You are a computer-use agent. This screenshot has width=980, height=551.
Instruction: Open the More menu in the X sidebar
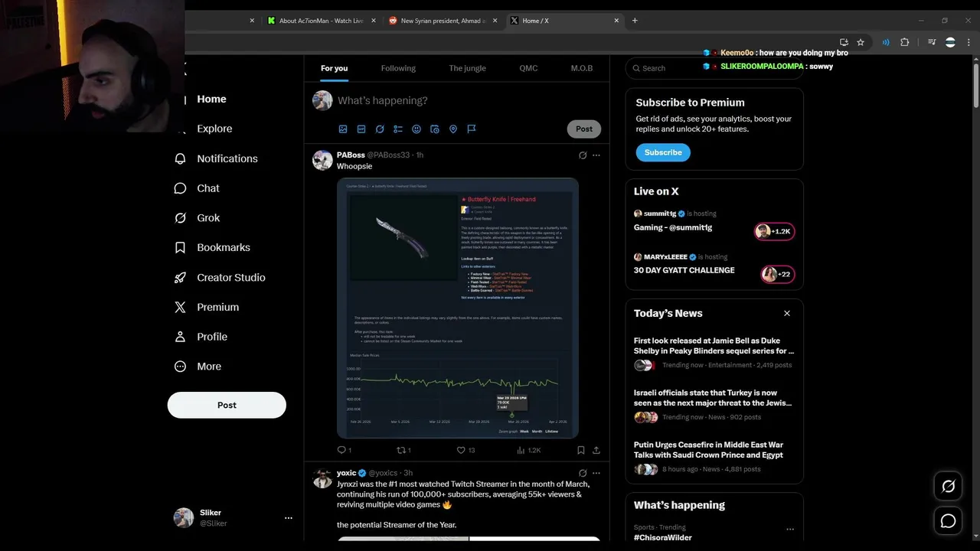(x=199, y=367)
